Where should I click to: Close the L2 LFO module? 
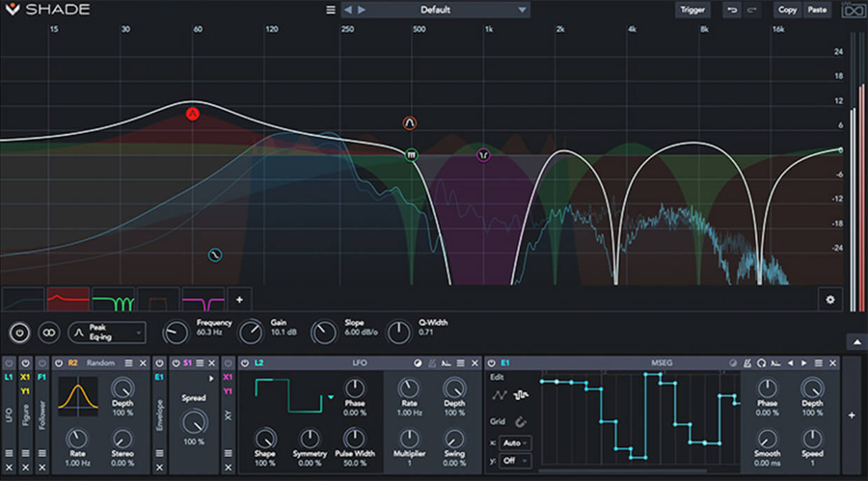tap(475, 363)
